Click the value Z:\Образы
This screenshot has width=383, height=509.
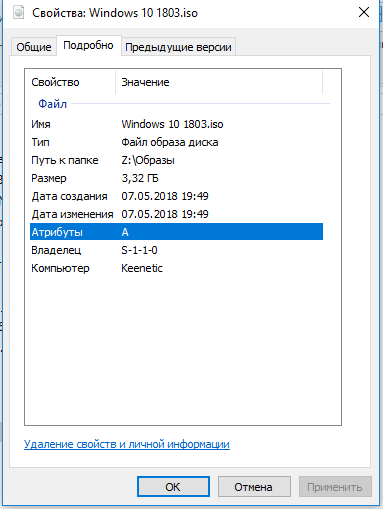148,160
